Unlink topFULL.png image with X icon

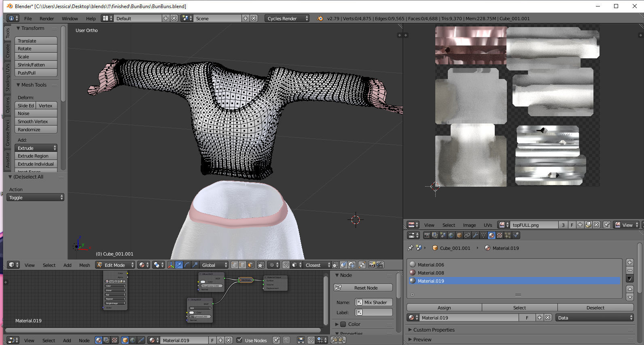(596, 225)
